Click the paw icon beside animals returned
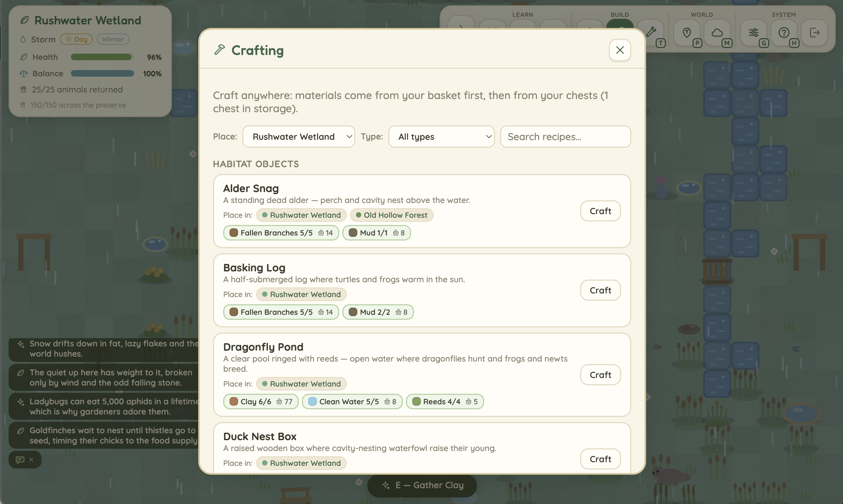 click(23, 90)
